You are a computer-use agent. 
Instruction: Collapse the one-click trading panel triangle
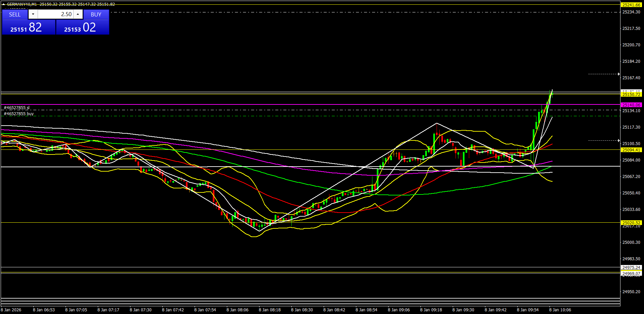4,4
